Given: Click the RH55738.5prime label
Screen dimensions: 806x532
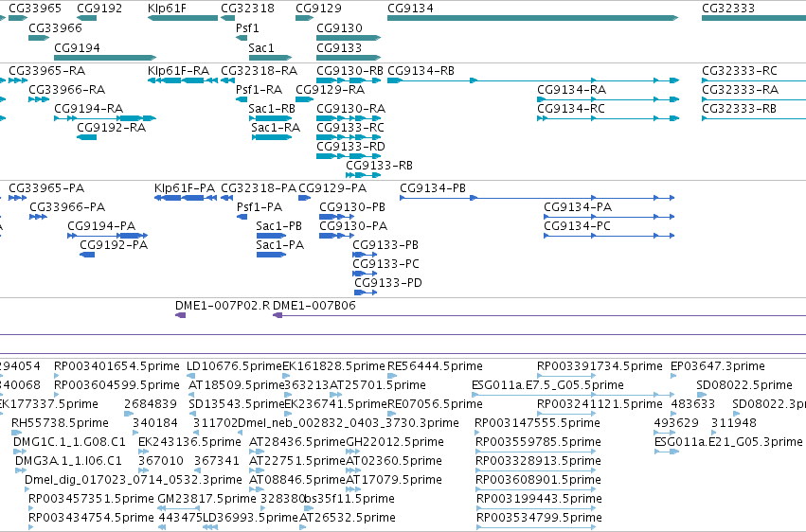Looking at the screenshot, I should click(60, 423).
